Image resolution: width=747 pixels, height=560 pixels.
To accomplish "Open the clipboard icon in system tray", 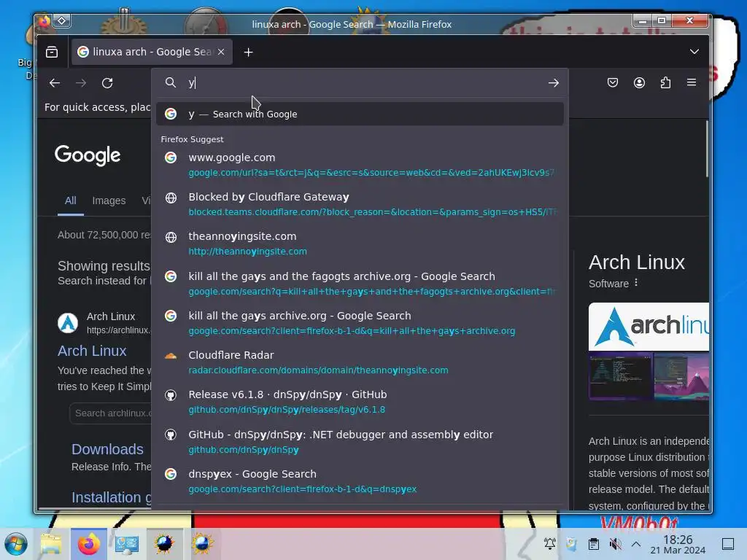I will click(x=594, y=543).
